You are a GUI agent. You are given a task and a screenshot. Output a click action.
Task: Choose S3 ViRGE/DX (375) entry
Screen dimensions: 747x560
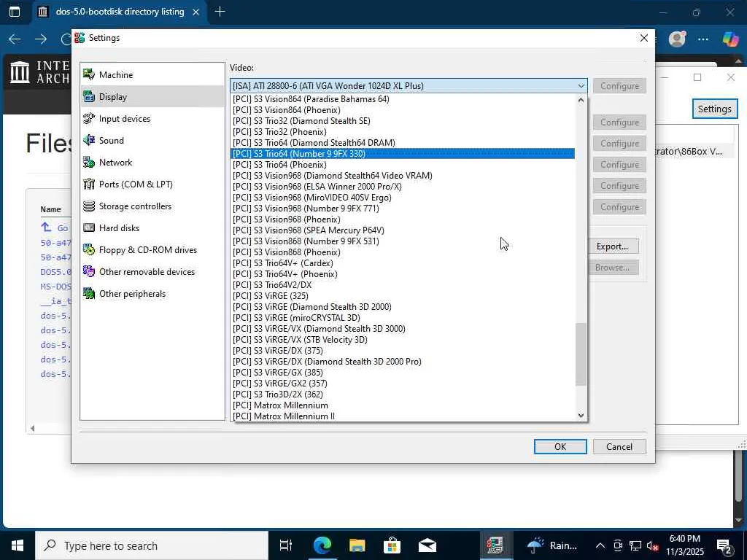403,351
